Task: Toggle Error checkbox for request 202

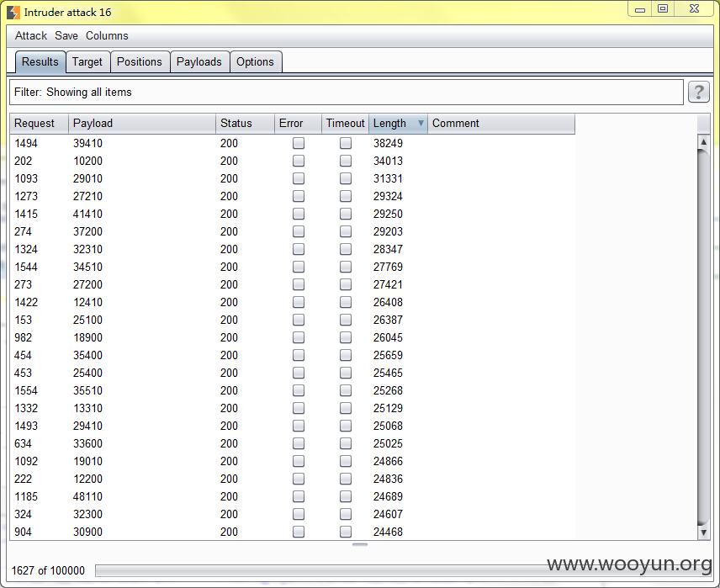Action: pos(299,161)
